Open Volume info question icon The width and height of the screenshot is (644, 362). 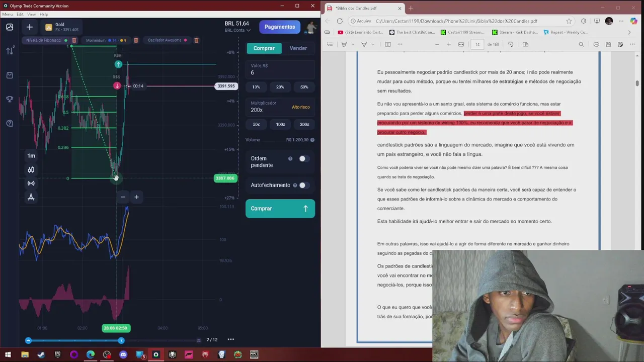click(312, 140)
